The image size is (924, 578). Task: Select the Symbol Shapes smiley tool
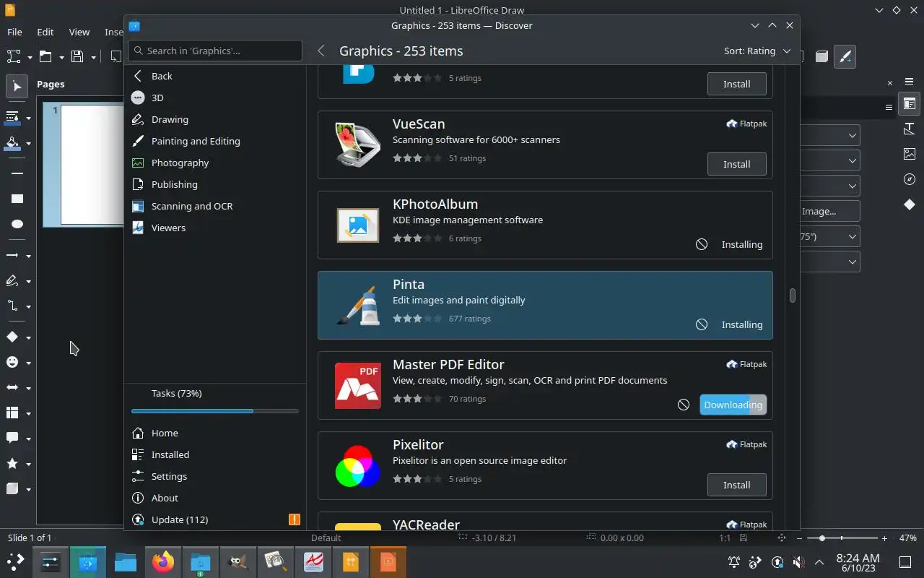pyautogui.click(x=12, y=363)
